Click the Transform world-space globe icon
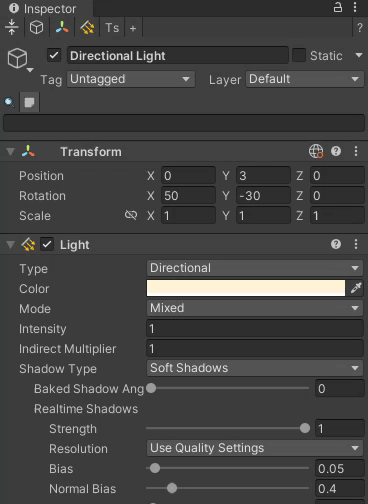 click(316, 152)
